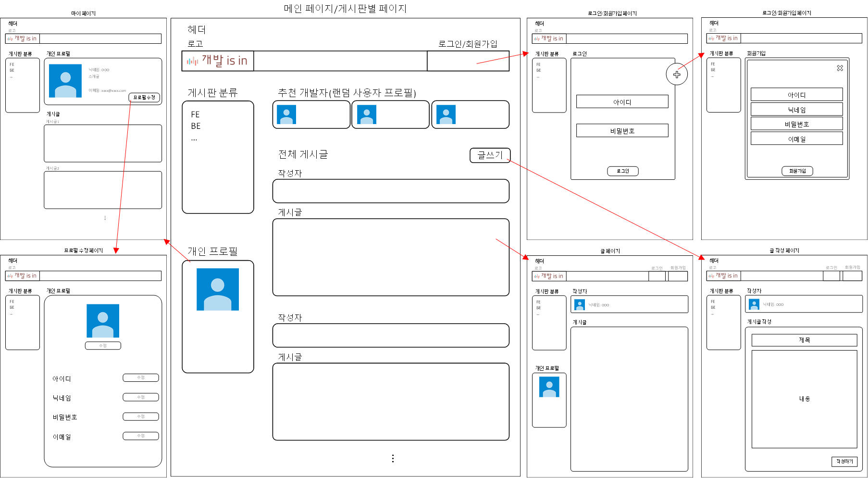Click the author avatar beside 닉네임: ooo
Viewport: 868px width, 478px height.
(x=580, y=303)
